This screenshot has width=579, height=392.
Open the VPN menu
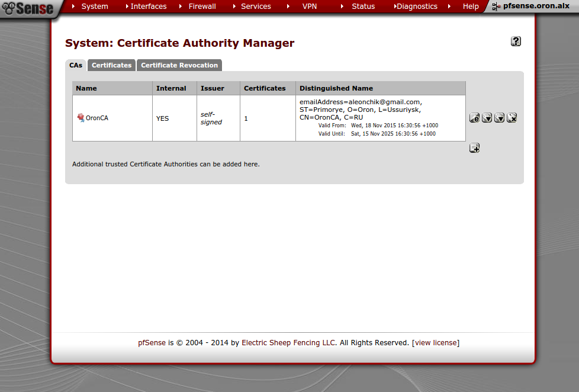point(310,7)
